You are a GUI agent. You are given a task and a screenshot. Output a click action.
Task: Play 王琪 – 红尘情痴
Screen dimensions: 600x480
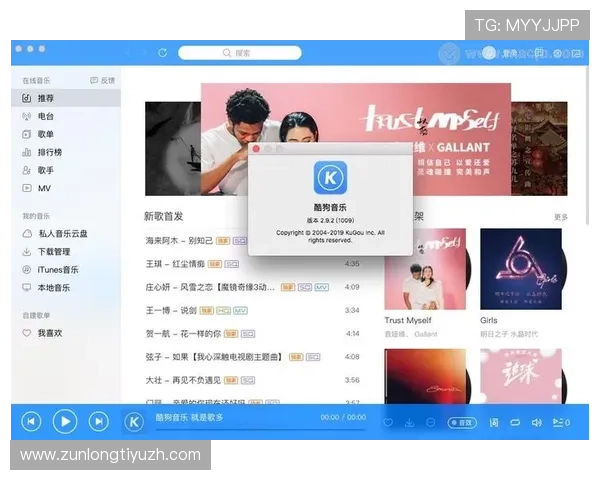(175, 264)
